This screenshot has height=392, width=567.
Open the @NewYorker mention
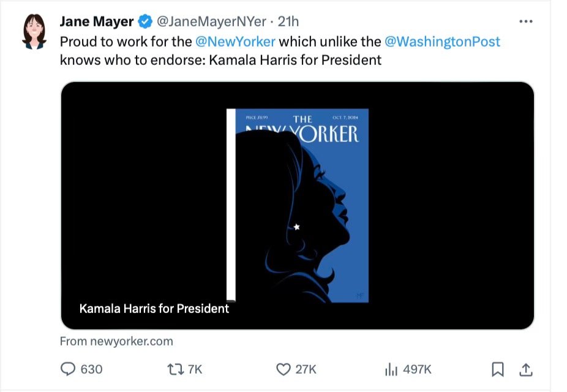coord(236,42)
